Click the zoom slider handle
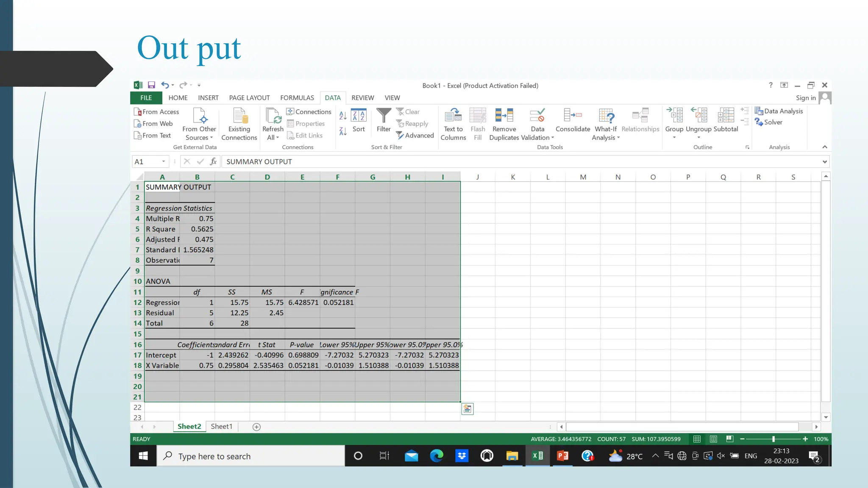Viewport: 868px width, 488px height. click(x=773, y=439)
